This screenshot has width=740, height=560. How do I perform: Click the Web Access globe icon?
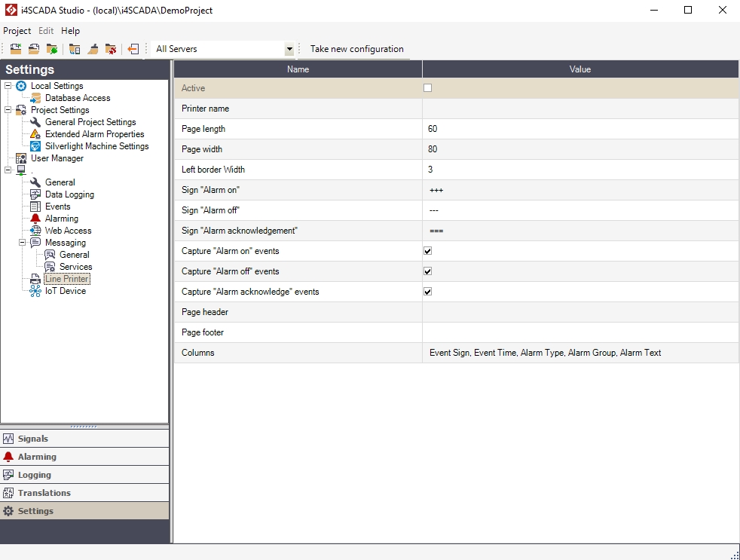coord(35,231)
